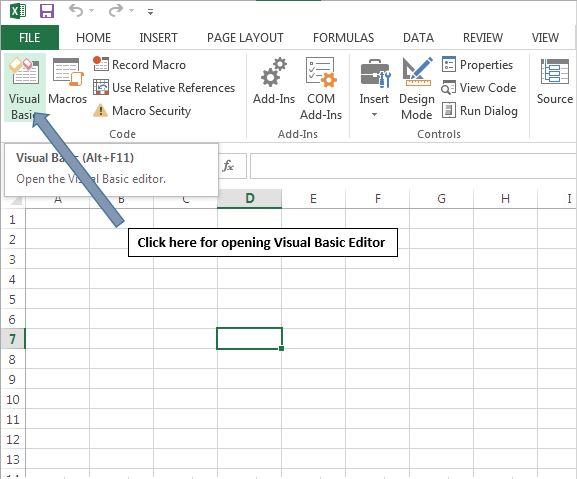The width and height of the screenshot is (577, 479).
Task: Open Customize Quick Access Toolbar dropdown
Action: point(150,12)
